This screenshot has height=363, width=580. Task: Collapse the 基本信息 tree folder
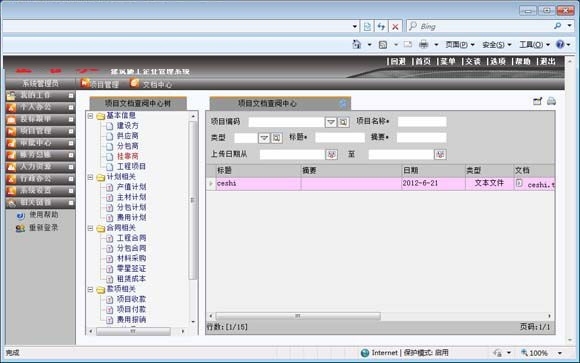coord(90,116)
